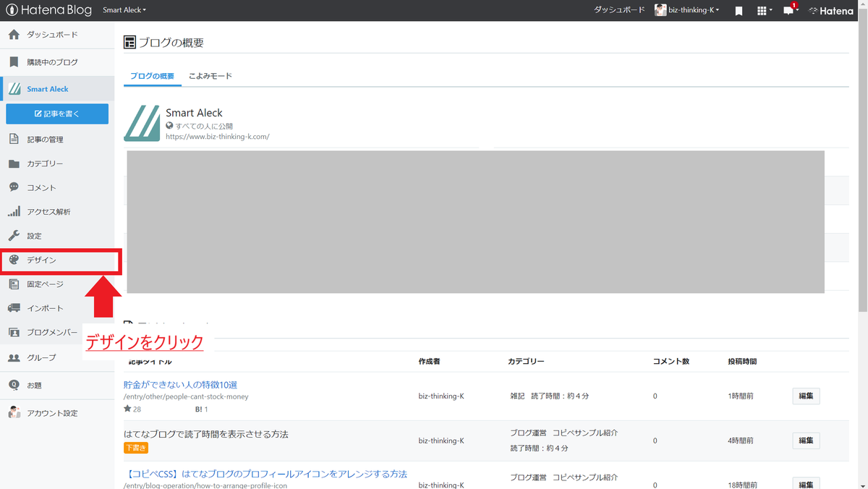Open ダッシュボード link in top bar

pyautogui.click(x=619, y=10)
